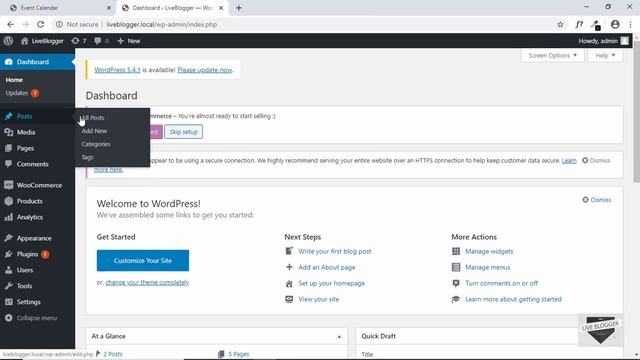Image resolution: width=640 pixels, height=360 pixels.
Task: Open the Analytics menu
Action: pos(37,217)
